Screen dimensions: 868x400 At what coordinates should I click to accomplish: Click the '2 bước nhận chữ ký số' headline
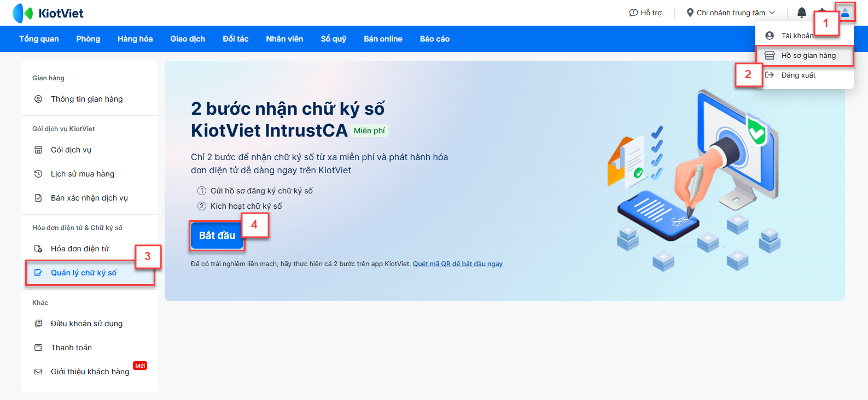pos(288,108)
